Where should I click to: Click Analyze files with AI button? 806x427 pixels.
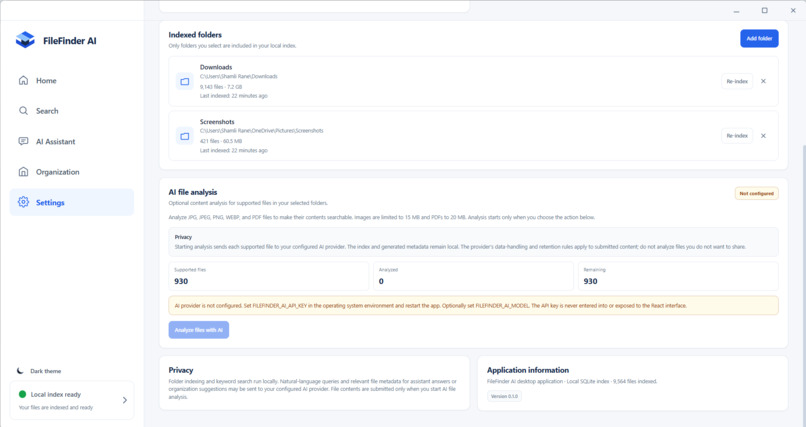[198, 330]
